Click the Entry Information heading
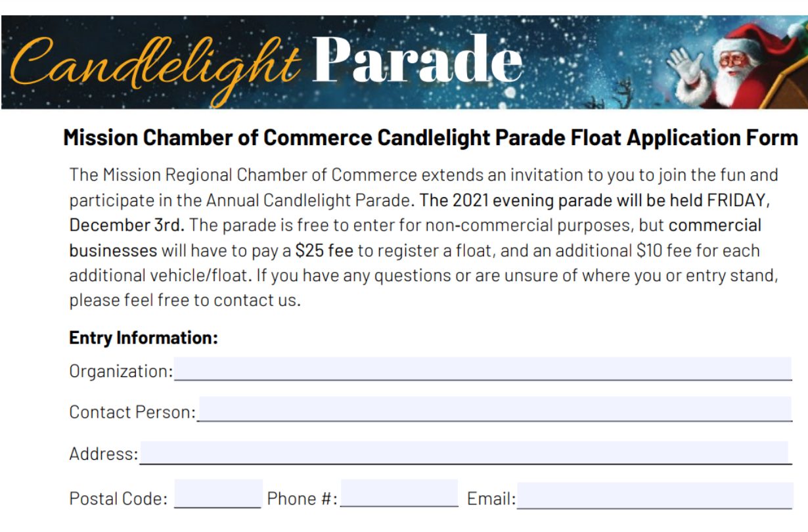Image resolution: width=808 pixels, height=532 pixels. 143,338
